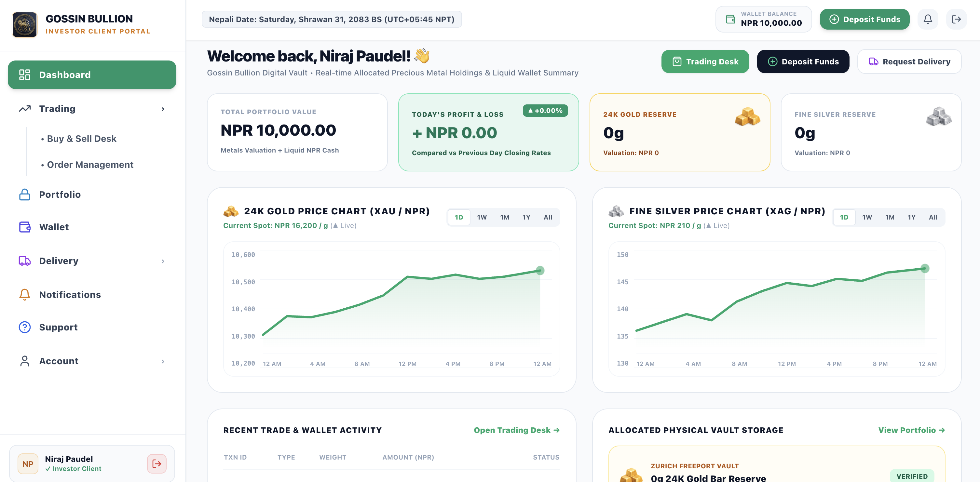
Task: Open Order Management
Action: point(90,164)
